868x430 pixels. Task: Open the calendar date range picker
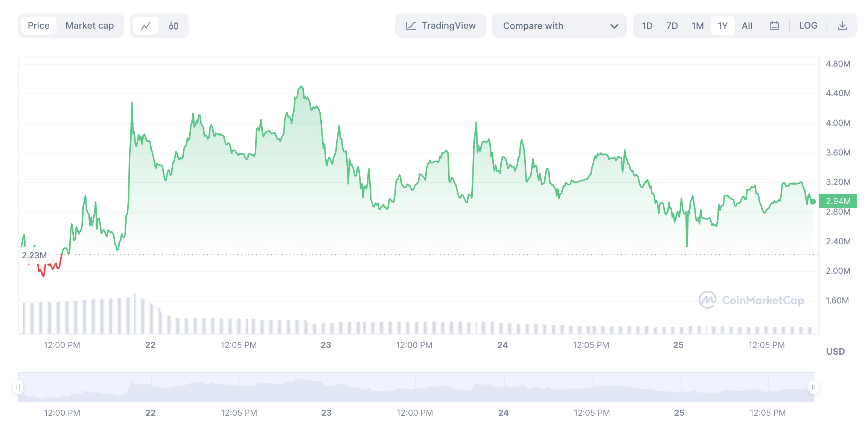click(x=774, y=26)
